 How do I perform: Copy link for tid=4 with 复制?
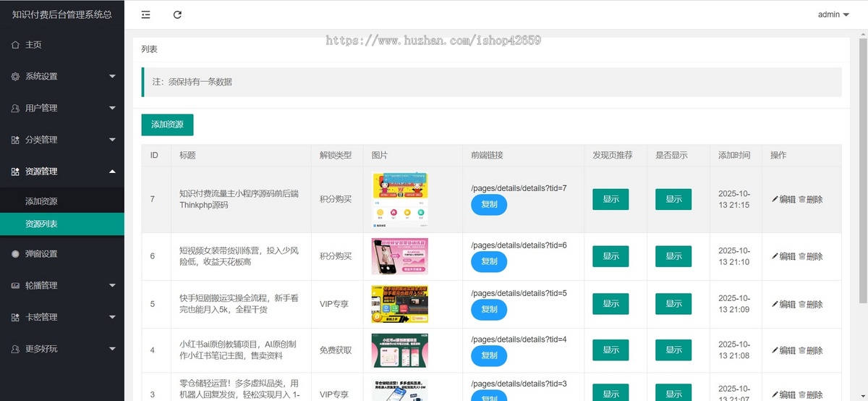pos(489,355)
